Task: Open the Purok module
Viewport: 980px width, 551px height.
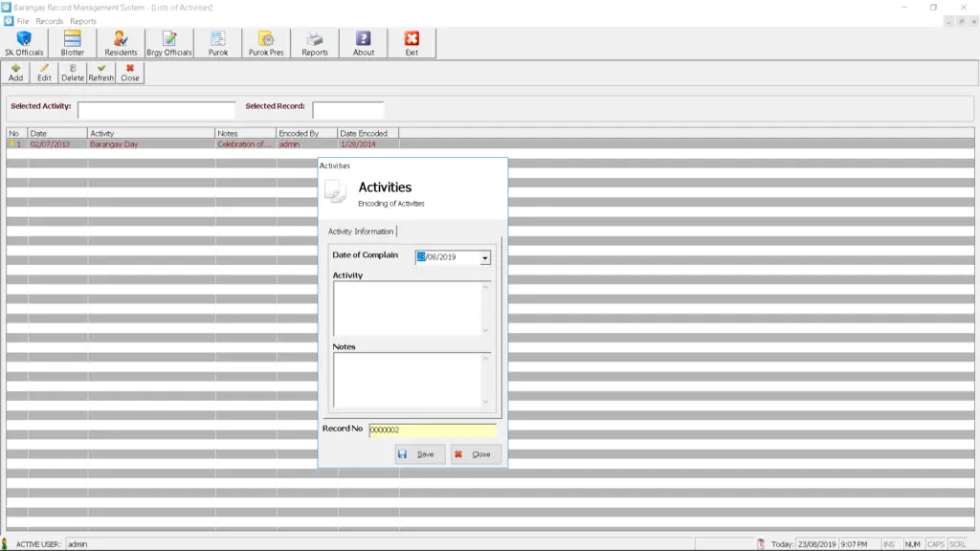Action: click(x=218, y=42)
